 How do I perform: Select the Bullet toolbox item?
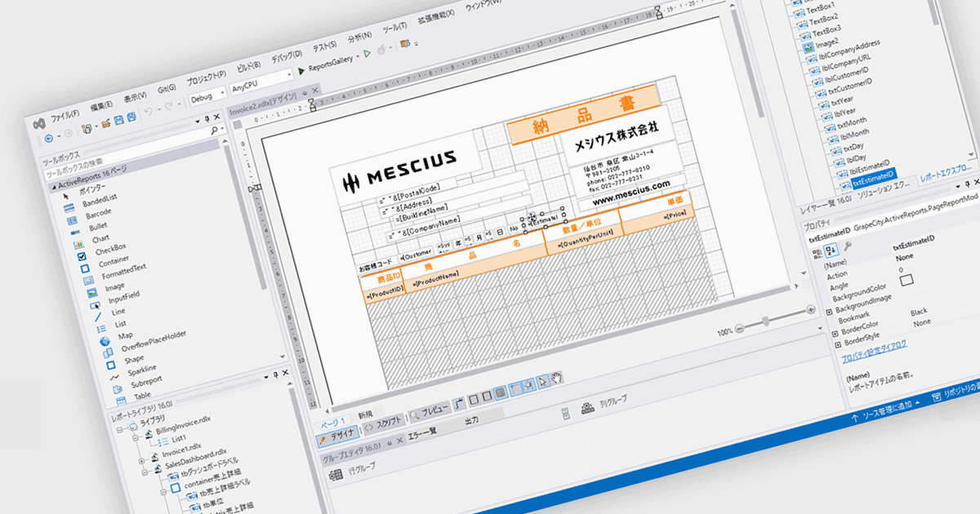[89, 228]
